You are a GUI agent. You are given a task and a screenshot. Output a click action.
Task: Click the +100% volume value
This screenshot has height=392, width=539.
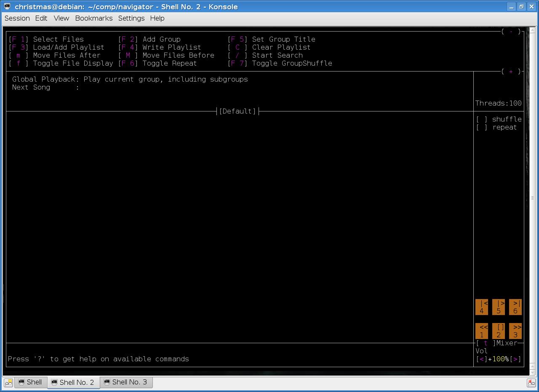pos(499,359)
